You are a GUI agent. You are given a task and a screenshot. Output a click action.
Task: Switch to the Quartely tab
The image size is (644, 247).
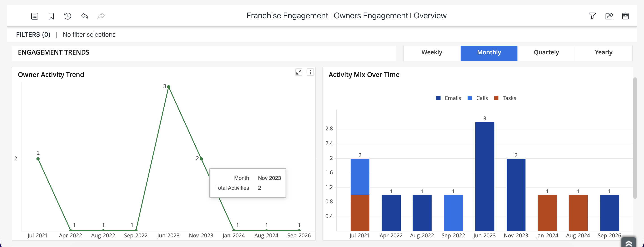point(546,53)
